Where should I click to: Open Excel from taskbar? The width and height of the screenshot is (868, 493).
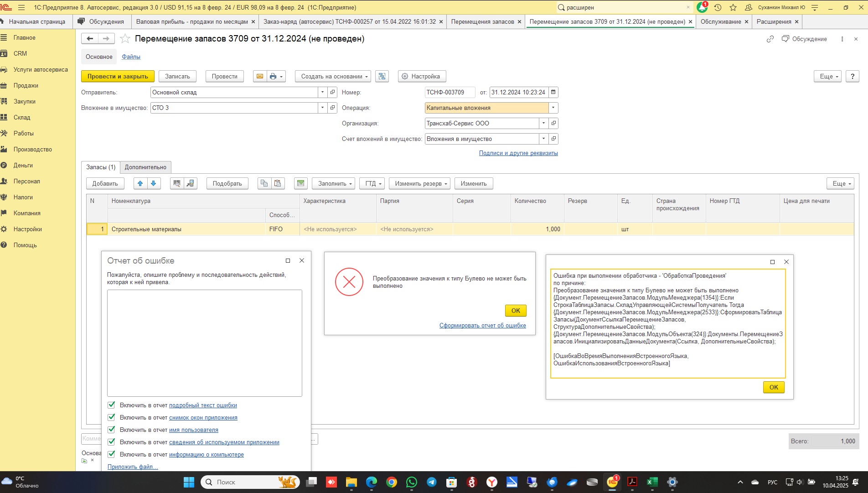(x=652, y=482)
